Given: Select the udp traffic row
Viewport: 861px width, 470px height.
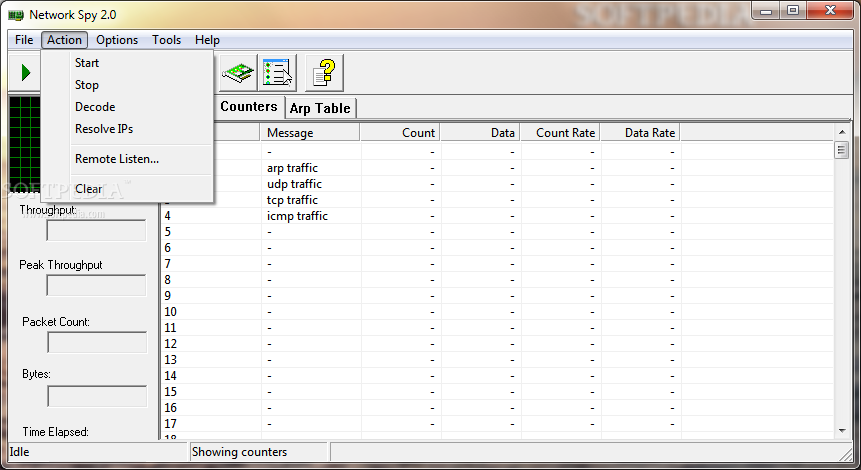Looking at the screenshot, I should 497,184.
